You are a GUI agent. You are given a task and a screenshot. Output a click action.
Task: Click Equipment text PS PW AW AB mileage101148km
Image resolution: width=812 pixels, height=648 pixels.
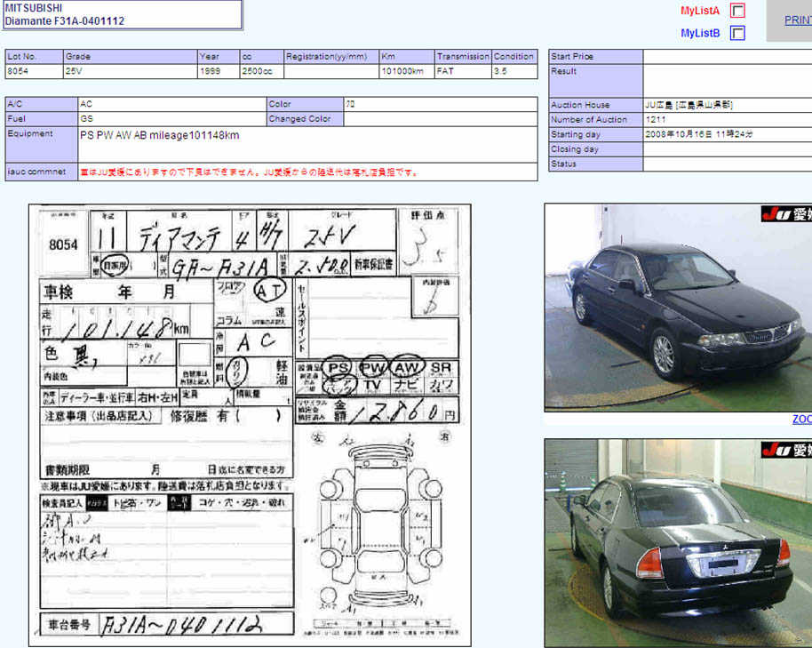point(160,135)
